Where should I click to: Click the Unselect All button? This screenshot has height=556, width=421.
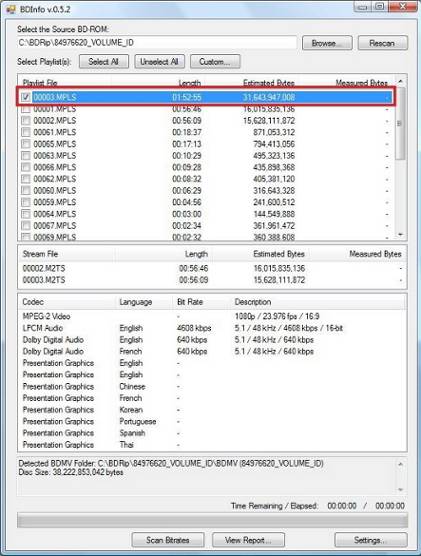(x=159, y=61)
